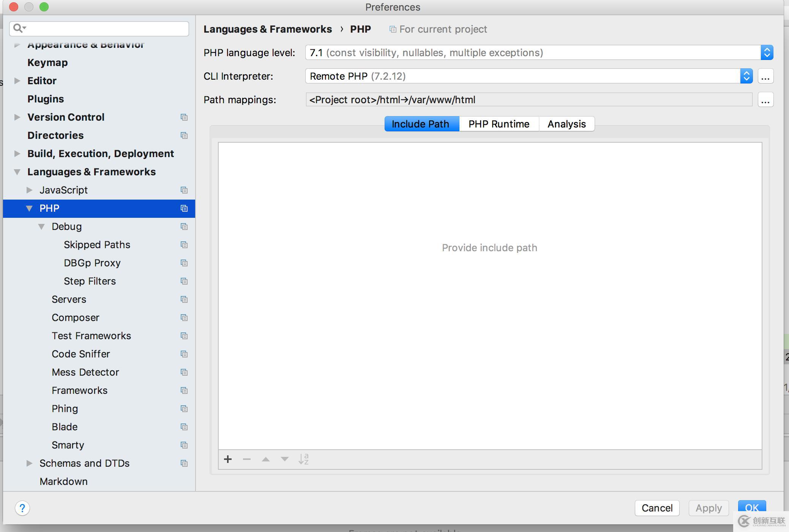This screenshot has width=789, height=532.
Task: Open Test Frameworks settings
Action: coord(91,335)
